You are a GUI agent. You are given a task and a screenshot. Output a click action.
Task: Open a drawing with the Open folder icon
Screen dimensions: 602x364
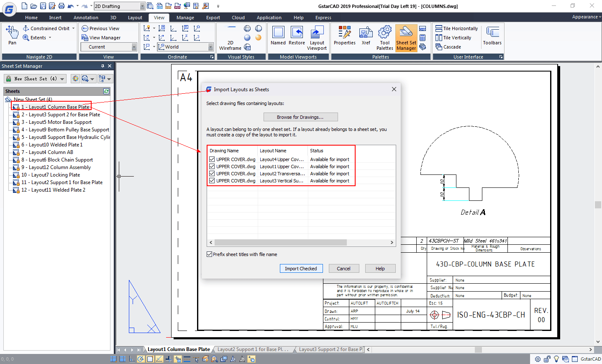(x=33, y=6)
